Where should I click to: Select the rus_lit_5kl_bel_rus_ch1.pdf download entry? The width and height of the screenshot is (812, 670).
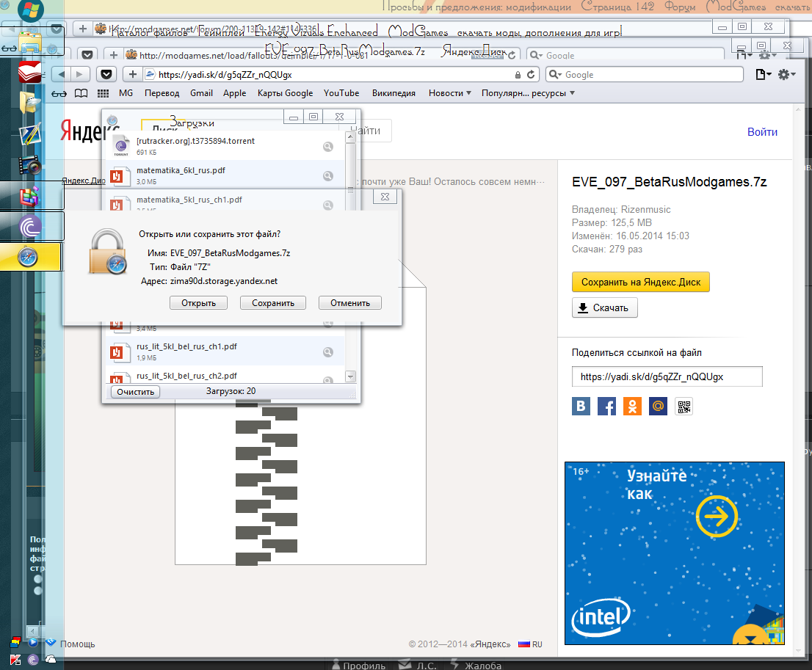[x=225, y=352]
